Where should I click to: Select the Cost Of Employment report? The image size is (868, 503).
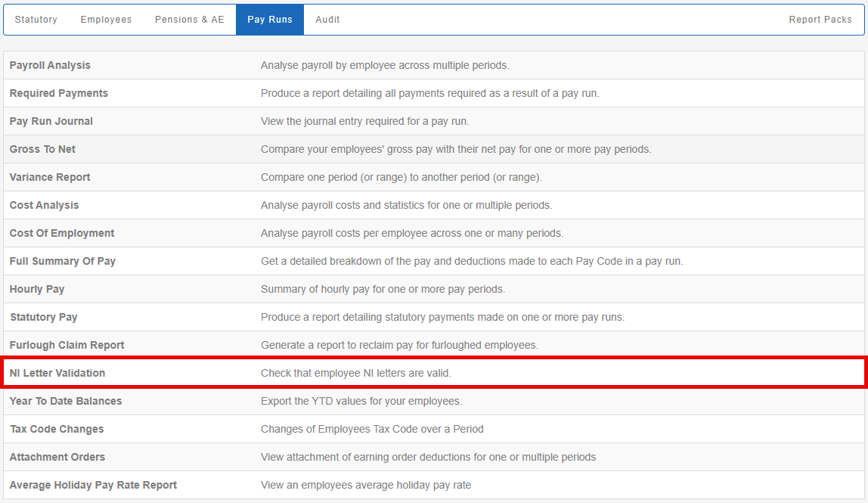point(62,234)
